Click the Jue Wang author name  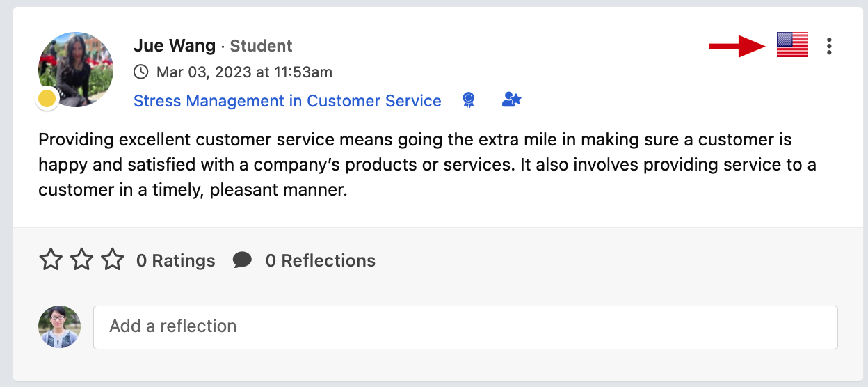(x=175, y=46)
